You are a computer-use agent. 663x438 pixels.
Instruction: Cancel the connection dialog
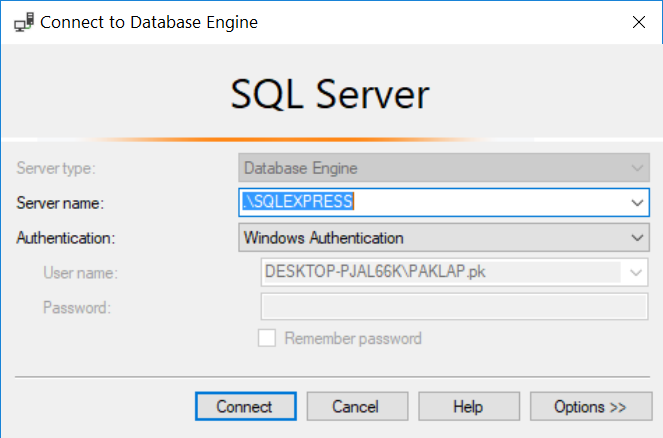356,407
